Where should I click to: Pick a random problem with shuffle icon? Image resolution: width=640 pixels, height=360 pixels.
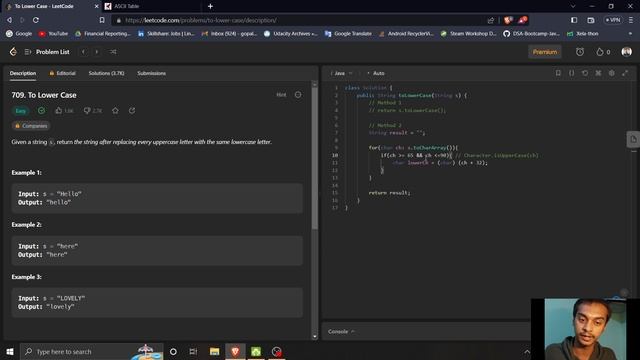pyautogui.click(x=113, y=52)
